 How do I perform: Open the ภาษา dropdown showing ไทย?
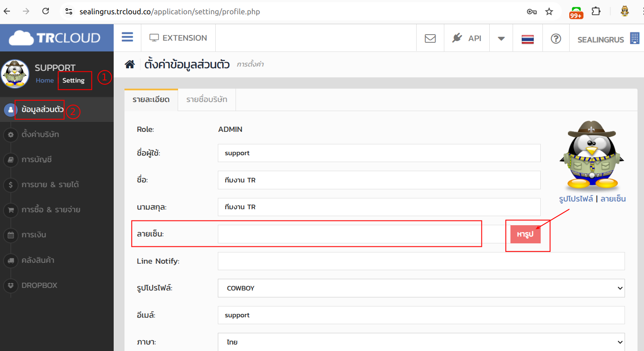click(x=421, y=342)
